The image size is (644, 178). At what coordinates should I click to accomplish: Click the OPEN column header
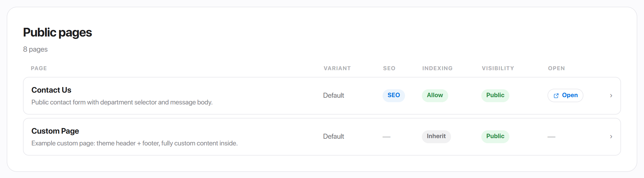click(556, 68)
